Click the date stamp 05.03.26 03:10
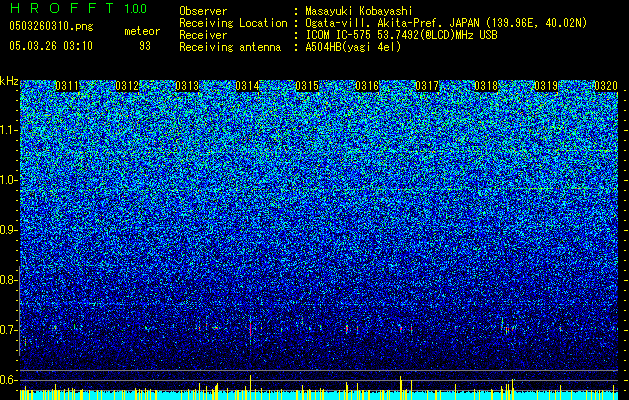Image resolution: width=629 pixels, height=400 pixels. click(x=51, y=46)
